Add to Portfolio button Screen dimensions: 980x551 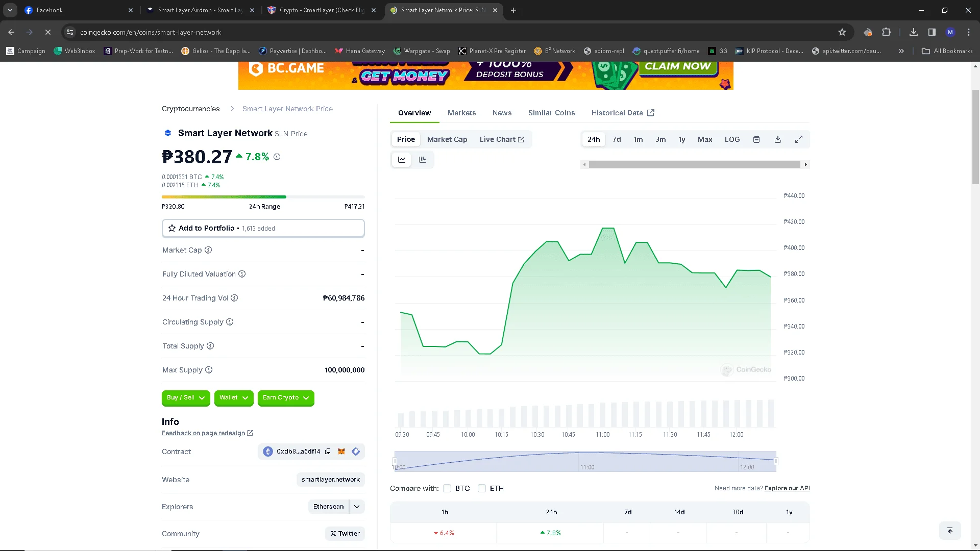point(263,228)
